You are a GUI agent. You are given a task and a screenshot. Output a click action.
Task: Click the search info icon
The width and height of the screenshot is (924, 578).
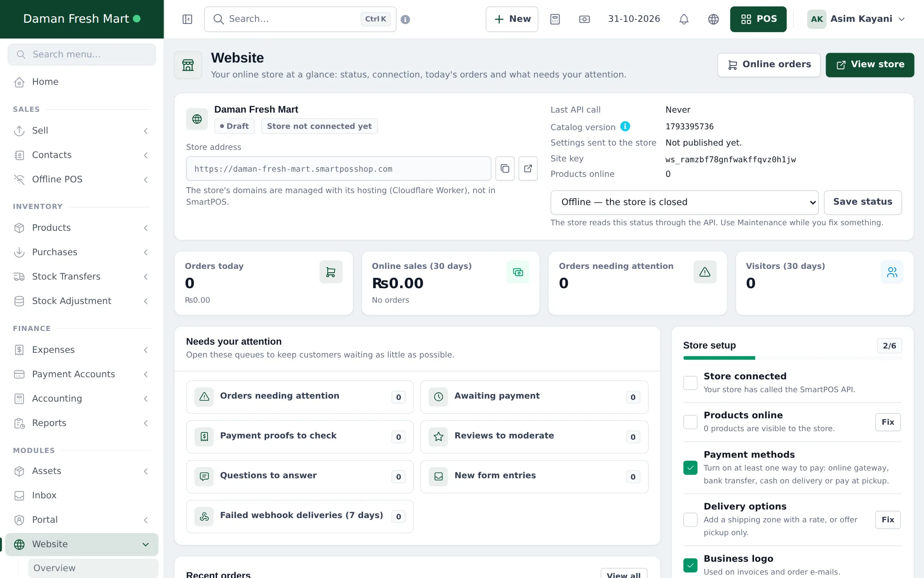[x=406, y=19]
